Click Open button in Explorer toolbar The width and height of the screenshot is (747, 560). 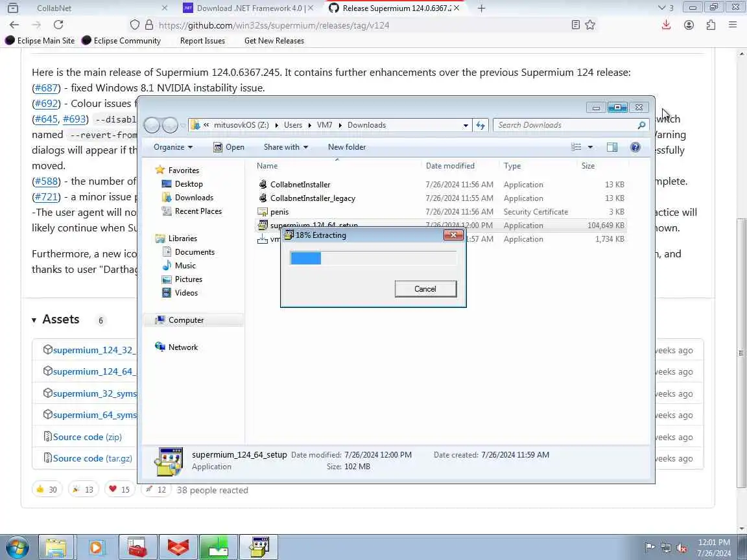click(229, 147)
